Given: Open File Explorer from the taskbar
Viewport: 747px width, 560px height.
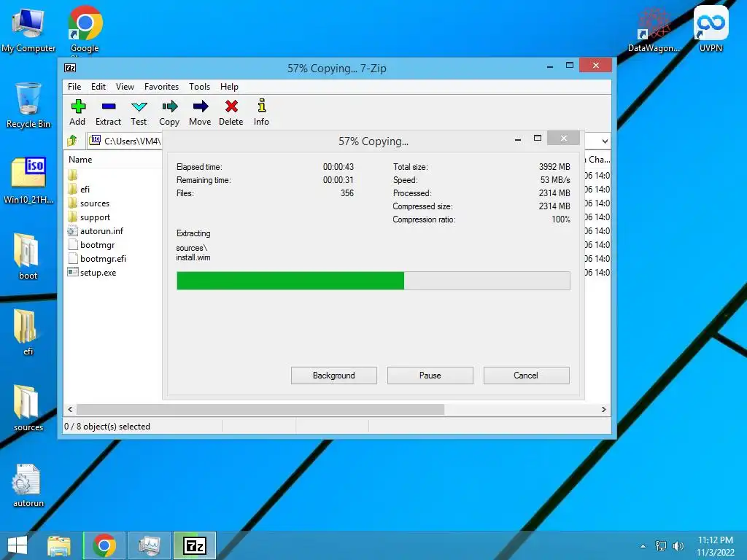Looking at the screenshot, I should coord(59,545).
